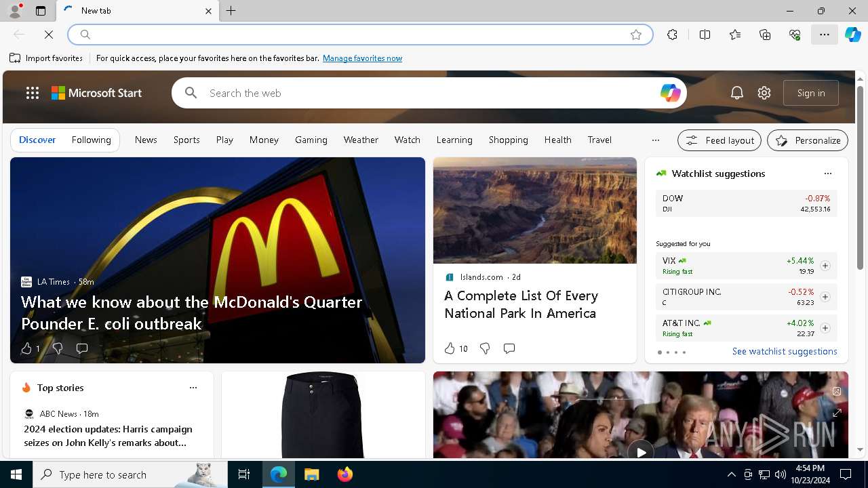The image size is (868, 488).
Task: Open Watchlist suggestions more options menu
Action: [x=828, y=174]
